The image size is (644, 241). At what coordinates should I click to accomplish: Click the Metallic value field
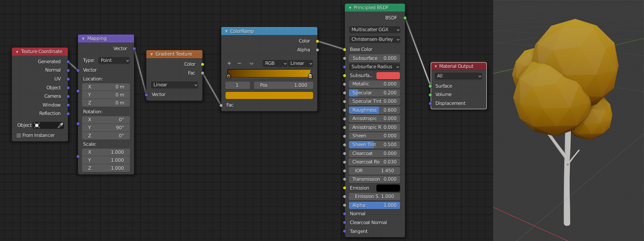tap(375, 84)
